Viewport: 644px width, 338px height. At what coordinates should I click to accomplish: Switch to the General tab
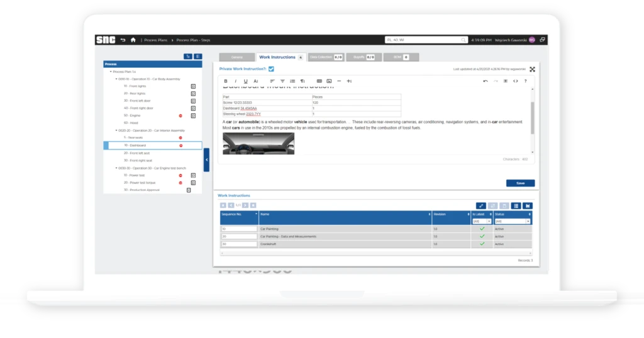(236, 57)
